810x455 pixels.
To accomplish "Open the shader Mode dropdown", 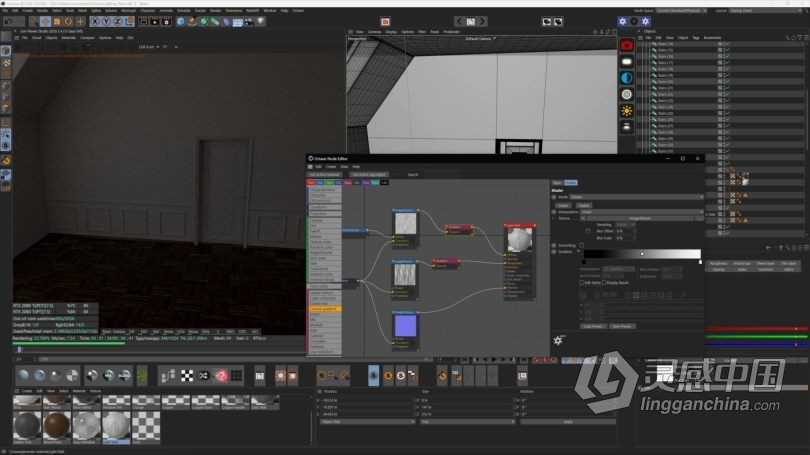I will (x=636, y=197).
